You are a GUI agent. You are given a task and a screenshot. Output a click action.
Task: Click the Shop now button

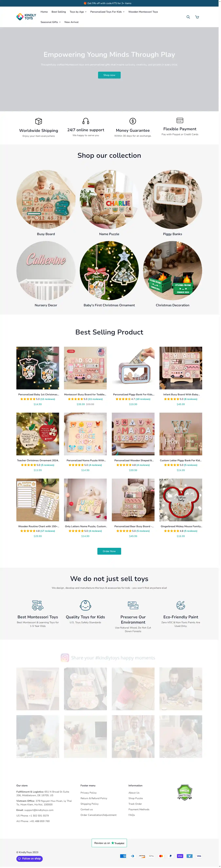109,75
